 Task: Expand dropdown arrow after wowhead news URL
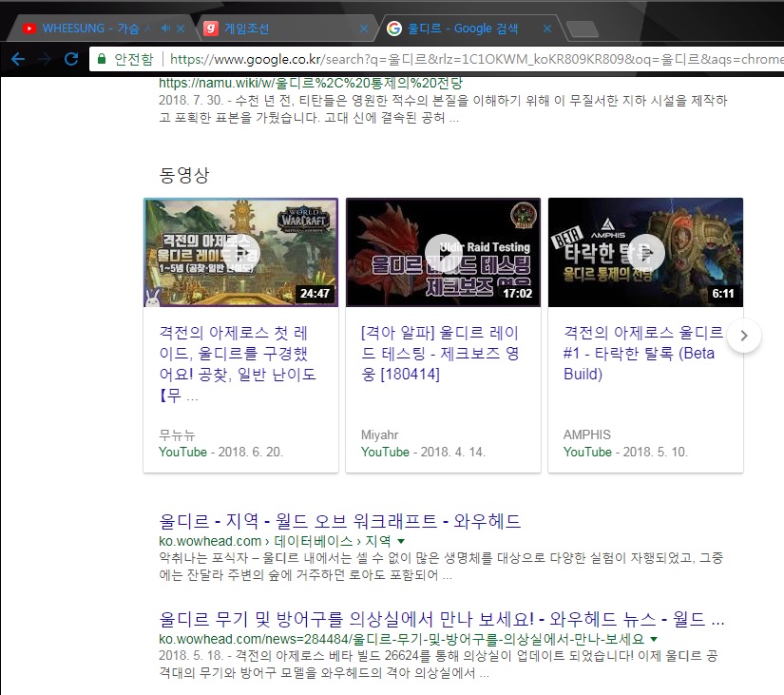coord(654,640)
